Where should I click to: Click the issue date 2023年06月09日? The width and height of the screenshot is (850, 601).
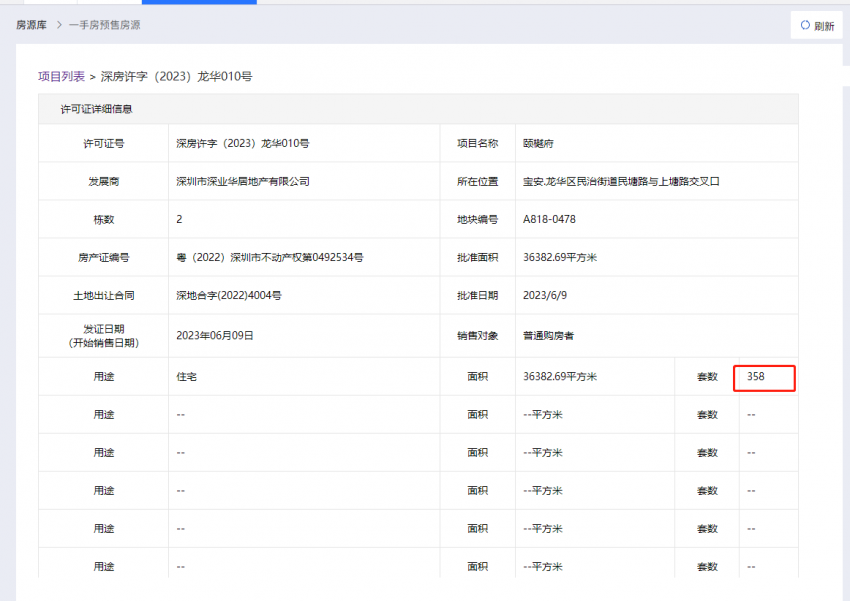[215, 335]
